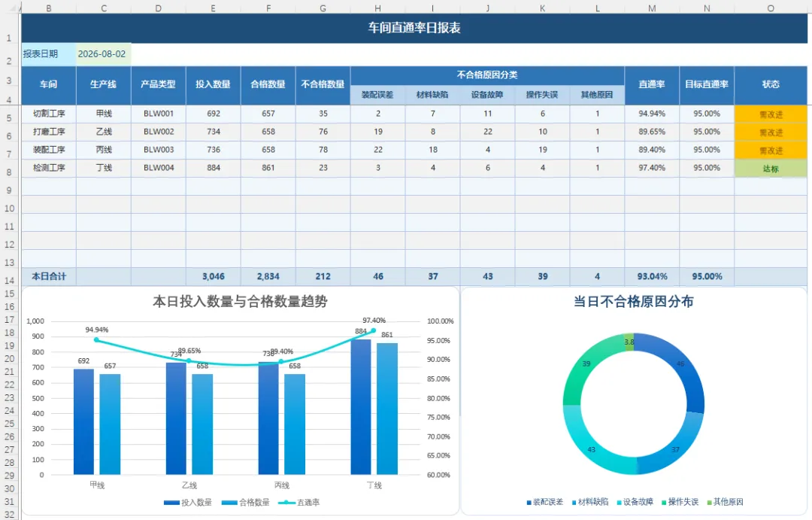Click the 其他原因 sub-header
The width and height of the screenshot is (812, 520).
point(597,95)
